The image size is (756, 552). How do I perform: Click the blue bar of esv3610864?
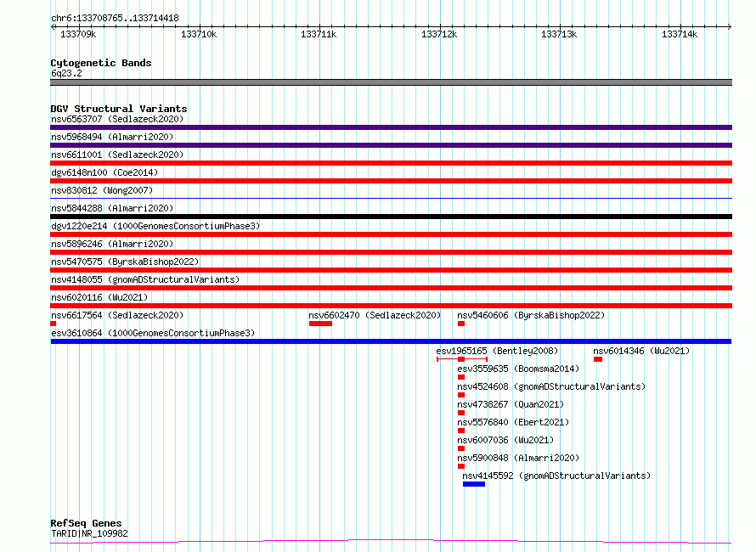(x=391, y=341)
